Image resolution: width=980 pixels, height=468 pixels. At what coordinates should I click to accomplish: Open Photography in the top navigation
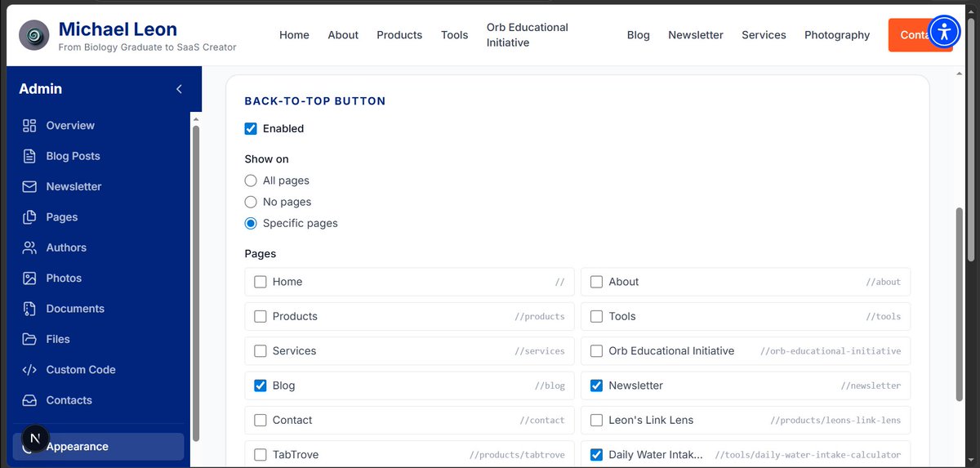coord(837,35)
